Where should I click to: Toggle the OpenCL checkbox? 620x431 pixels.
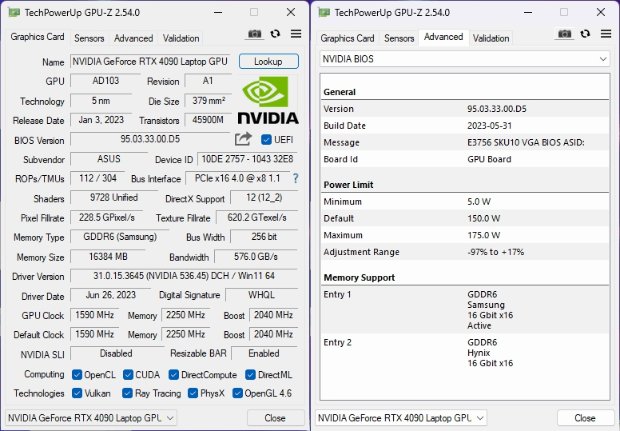coord(77,374)
